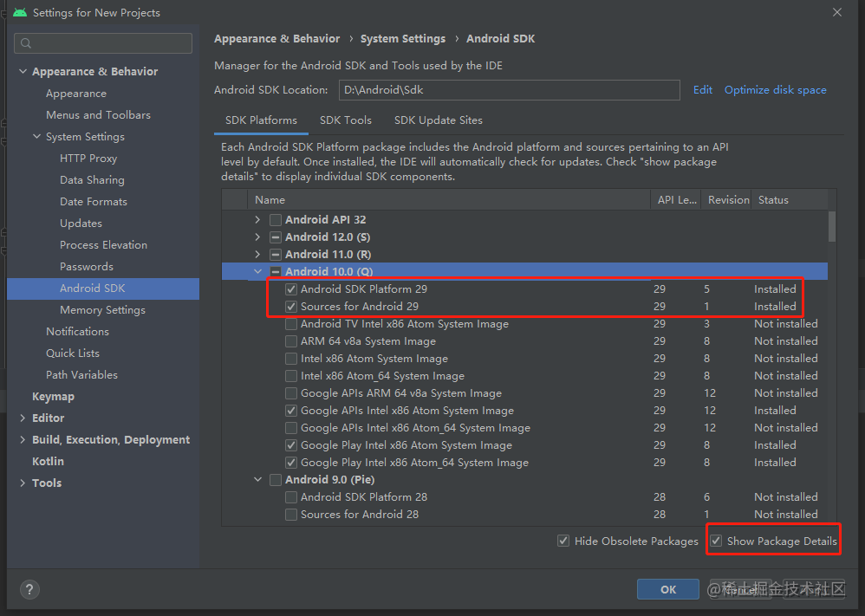
Task: Expand Editor settings section
Action: pos(23,418)
